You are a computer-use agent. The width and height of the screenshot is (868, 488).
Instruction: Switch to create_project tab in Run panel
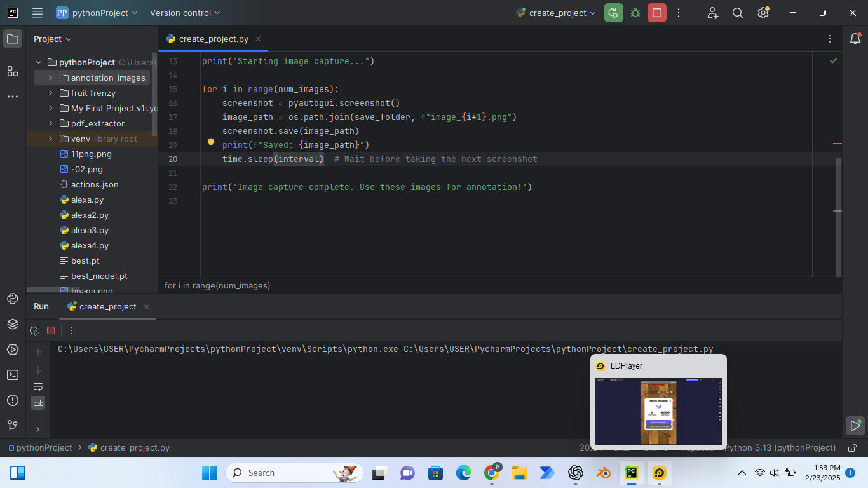(107, 306)
